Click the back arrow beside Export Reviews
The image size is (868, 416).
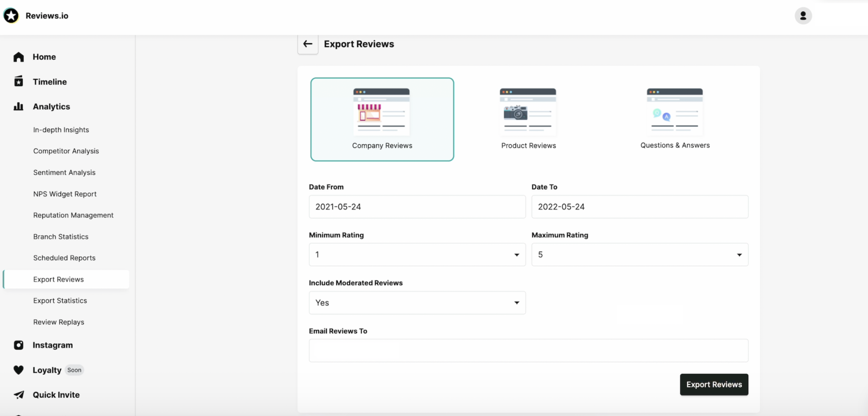pos(308,44)
